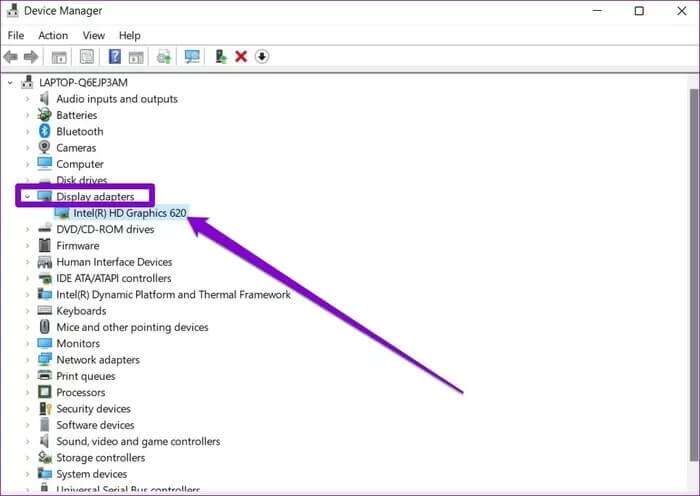Click the Cameras webcam icon
700x496 pixels.
click(x=44, y=147)
